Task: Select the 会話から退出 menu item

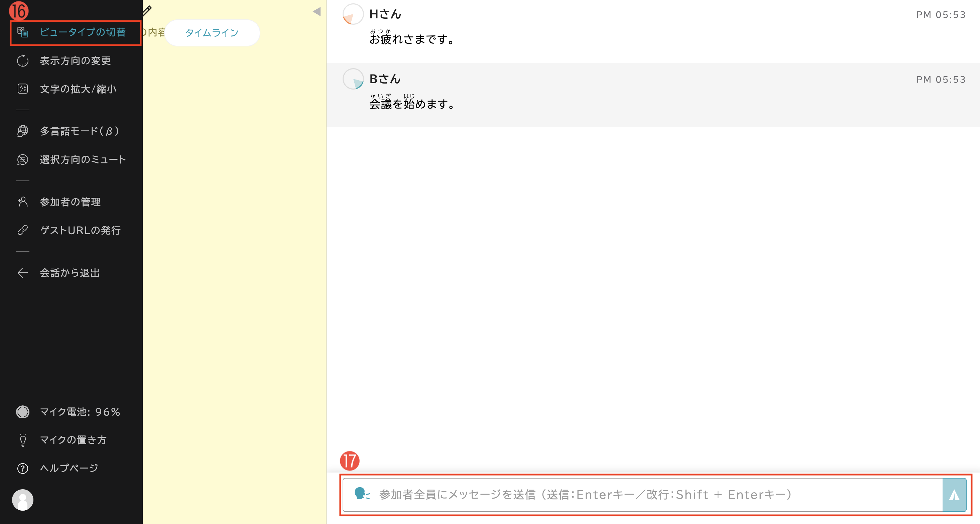Action: (x=70, y=273)
